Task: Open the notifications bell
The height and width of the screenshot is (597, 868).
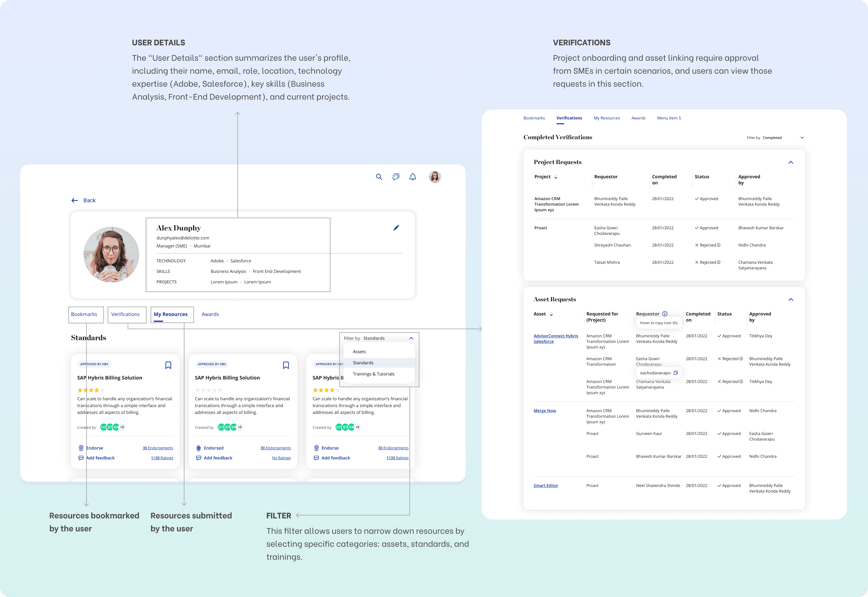Action: coord(413,177)
